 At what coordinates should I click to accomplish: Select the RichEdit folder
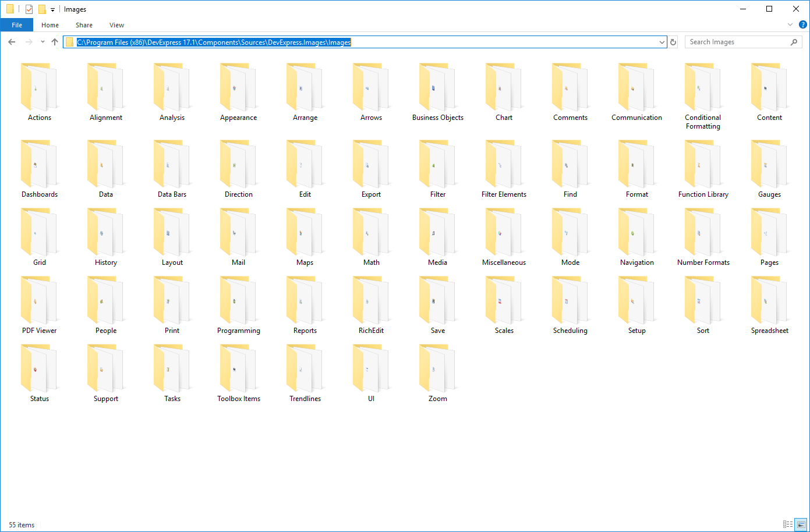(372, 306)
